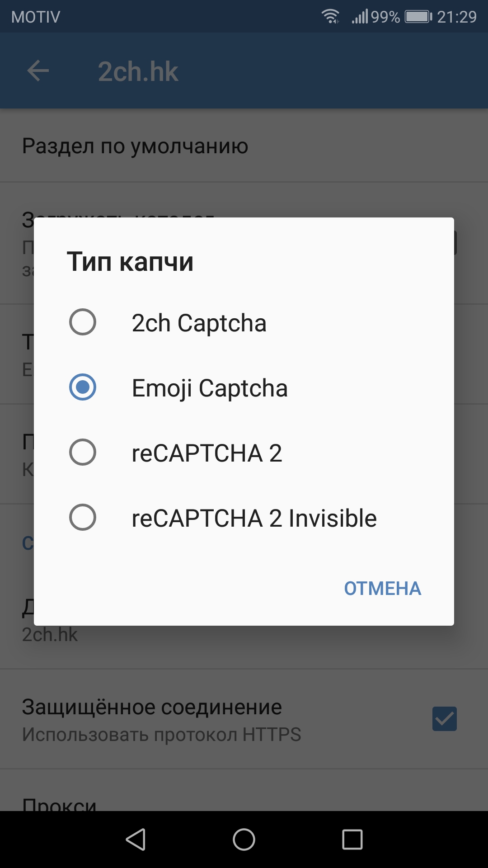Tap the Тип капчи dialog title
The width and height of the screenshot is (488, 868).
(130, 262)
